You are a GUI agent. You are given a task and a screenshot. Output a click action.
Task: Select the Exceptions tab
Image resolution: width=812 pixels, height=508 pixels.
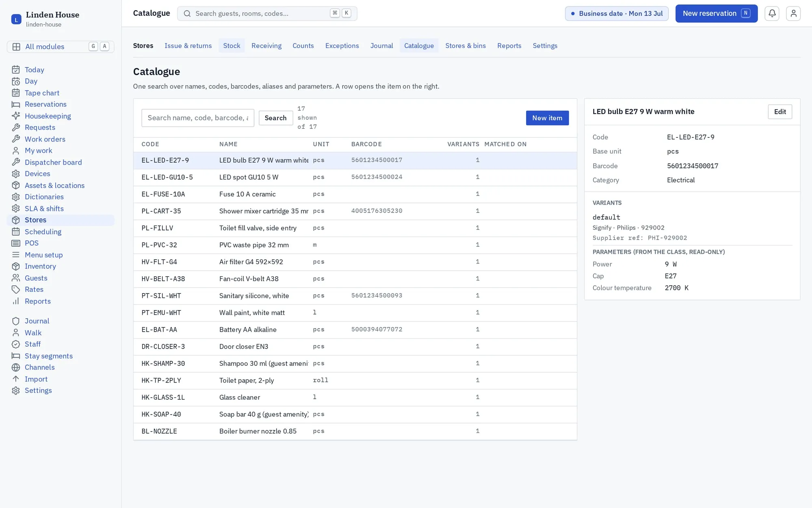point(342,46)
